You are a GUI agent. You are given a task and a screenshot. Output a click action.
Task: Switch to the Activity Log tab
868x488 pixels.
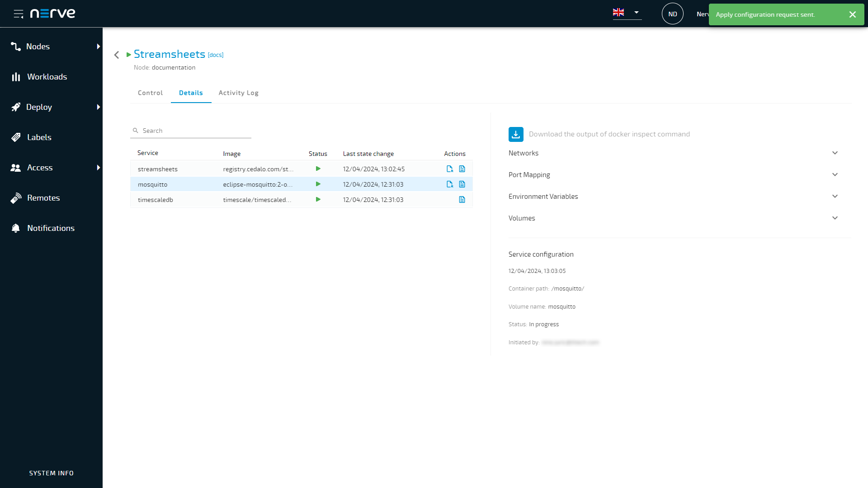point(238,93)
